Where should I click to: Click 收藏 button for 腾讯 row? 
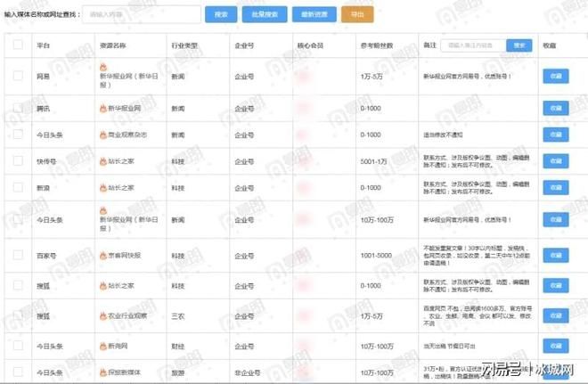(556, 109)
